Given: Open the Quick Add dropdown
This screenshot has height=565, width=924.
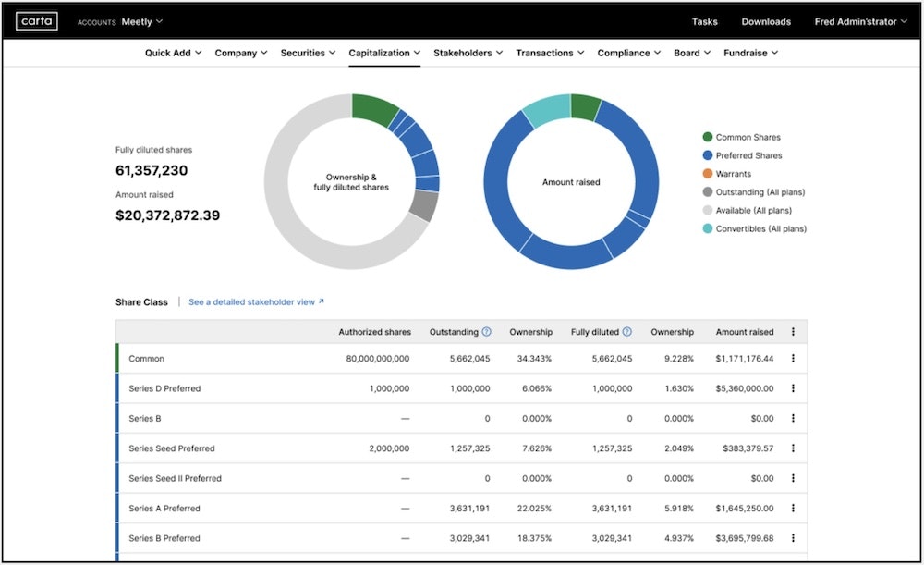Looking at the screenshot, I should pyautogui.click(x=172, y=53).
